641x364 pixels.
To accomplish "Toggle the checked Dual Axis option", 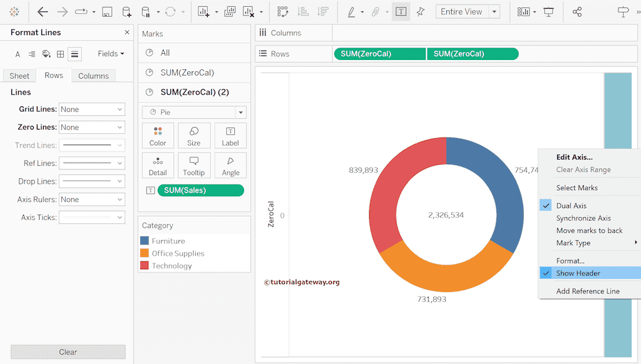I will pyautogui.click(x=571, y=206).
